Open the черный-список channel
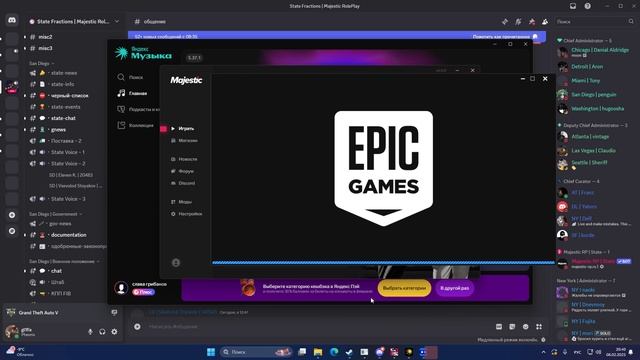Viewport: 640px width, 360px height. 69,96
